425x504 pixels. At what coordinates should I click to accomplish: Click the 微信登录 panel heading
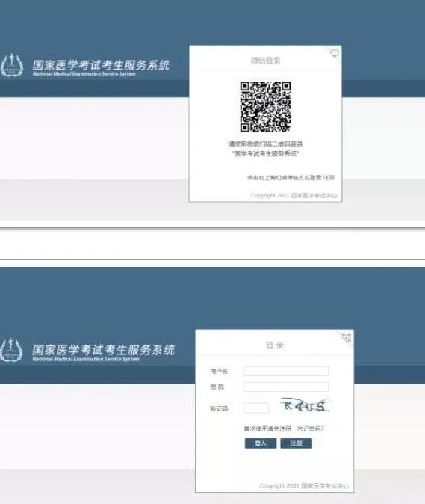pos(265,61)
